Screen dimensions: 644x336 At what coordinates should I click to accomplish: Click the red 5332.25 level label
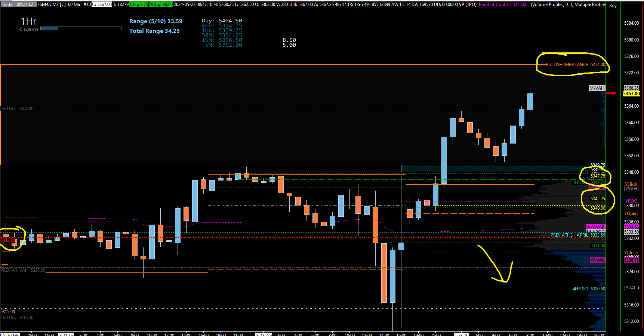point(8,240)
